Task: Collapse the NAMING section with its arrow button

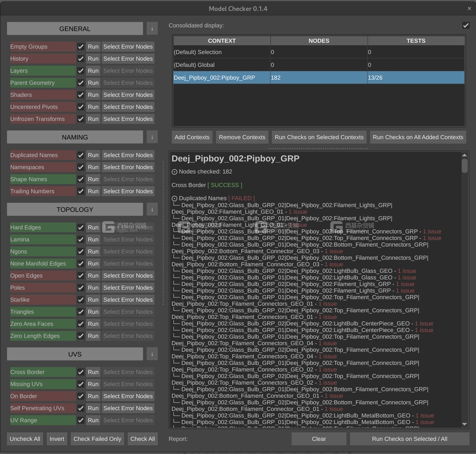Action: (152, 137)
